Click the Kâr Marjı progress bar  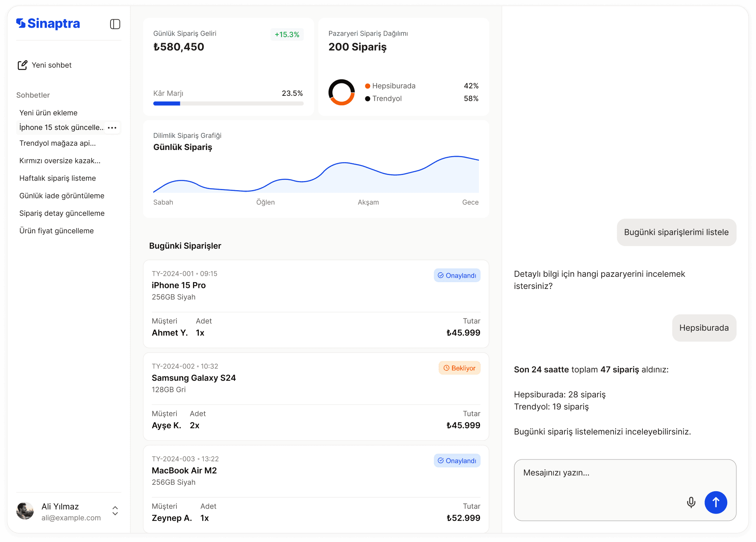point(228,103)
